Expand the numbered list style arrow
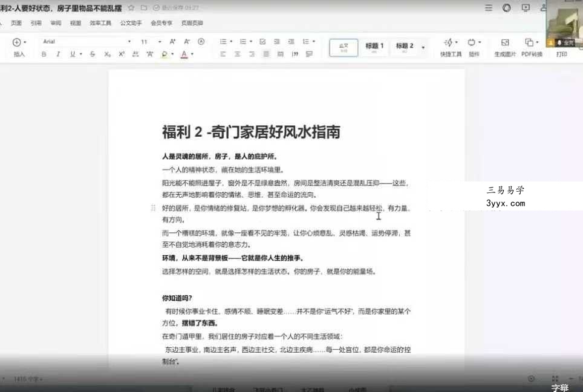Image resolution: width=583 pixels, height=392 pixels. [x=251, y=42]
